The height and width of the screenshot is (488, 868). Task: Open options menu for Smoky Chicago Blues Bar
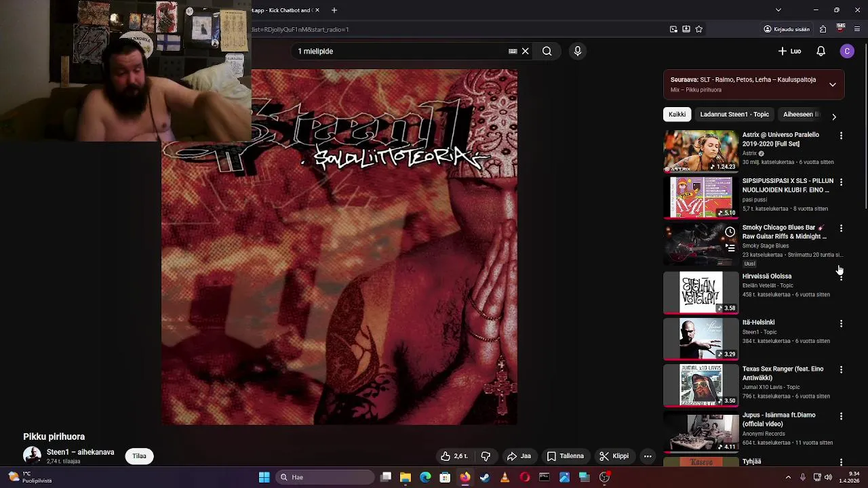point(841,228)
